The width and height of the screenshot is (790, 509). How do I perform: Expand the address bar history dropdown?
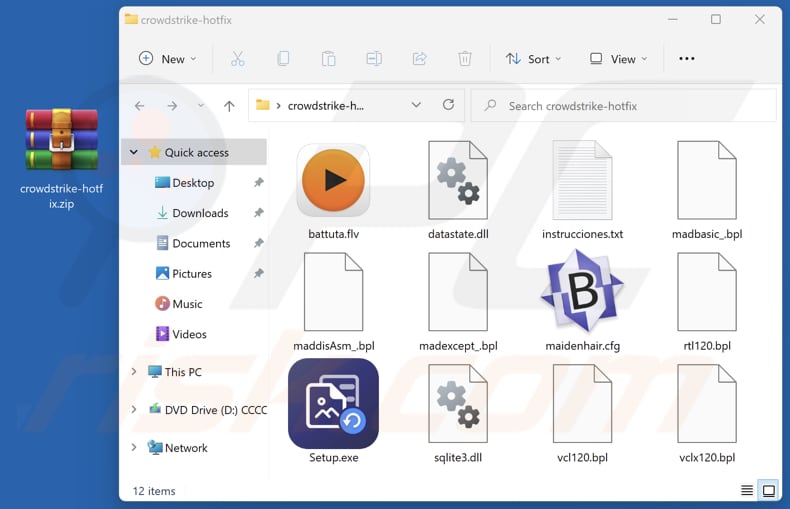416,105
